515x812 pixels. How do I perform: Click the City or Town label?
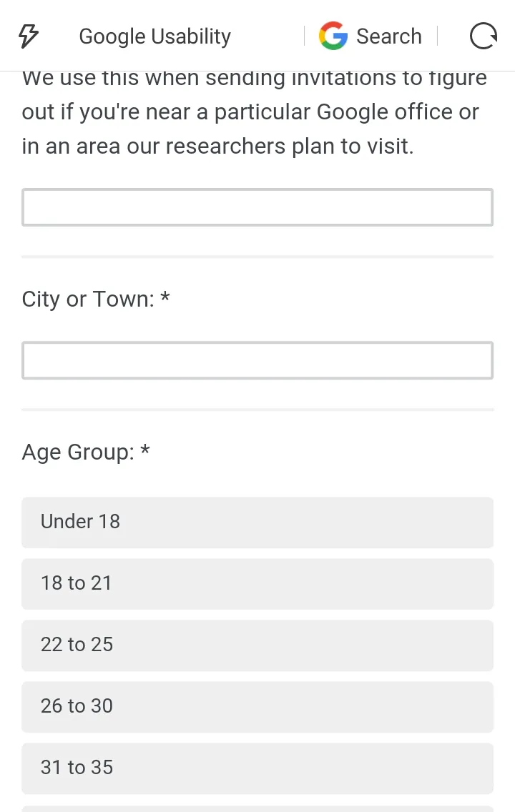click(88, 299)
